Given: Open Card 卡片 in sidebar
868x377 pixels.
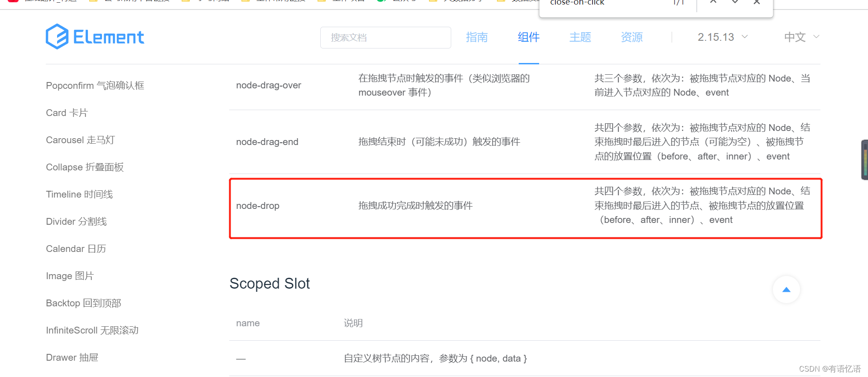Looking at the screenshot, I should 67,113.
